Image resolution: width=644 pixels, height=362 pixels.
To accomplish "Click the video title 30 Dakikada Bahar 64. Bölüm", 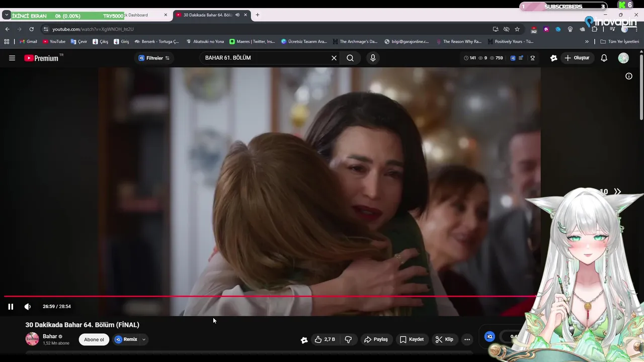I will (x=83, y=325).
